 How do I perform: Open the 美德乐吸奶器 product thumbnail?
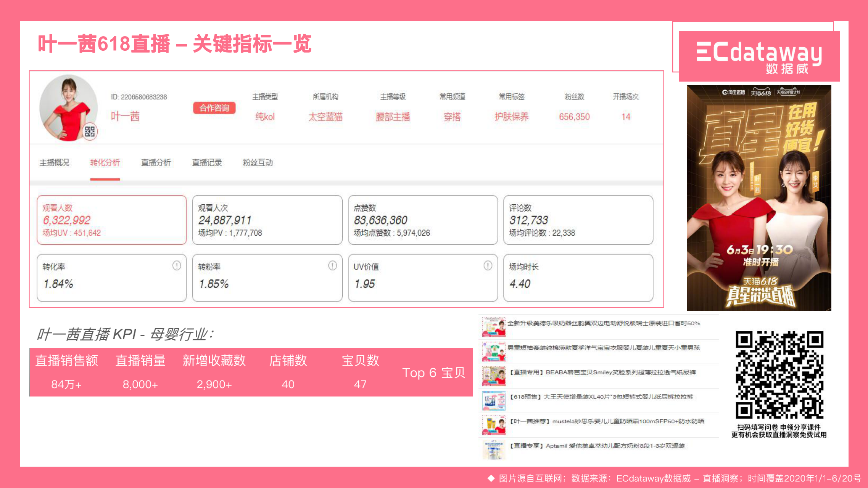494,327
